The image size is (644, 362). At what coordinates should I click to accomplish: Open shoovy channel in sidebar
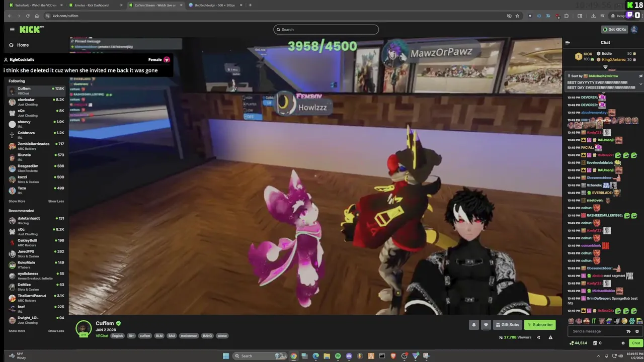pos(36,124)
